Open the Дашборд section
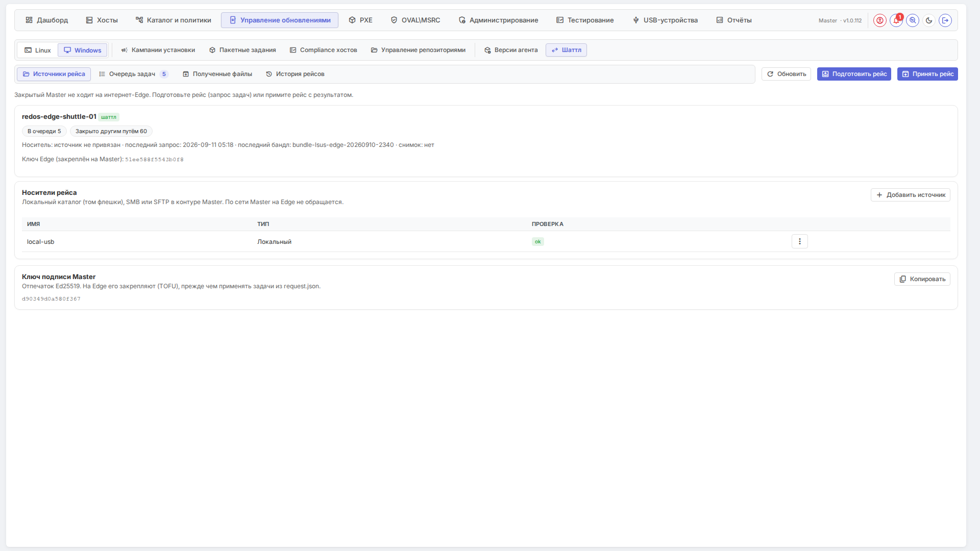 46,20
